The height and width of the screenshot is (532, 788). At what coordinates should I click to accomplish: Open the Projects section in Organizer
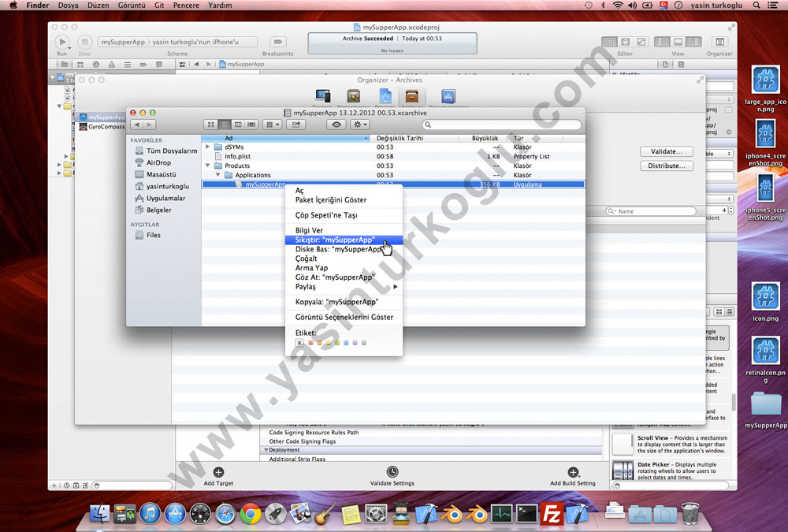385,95
